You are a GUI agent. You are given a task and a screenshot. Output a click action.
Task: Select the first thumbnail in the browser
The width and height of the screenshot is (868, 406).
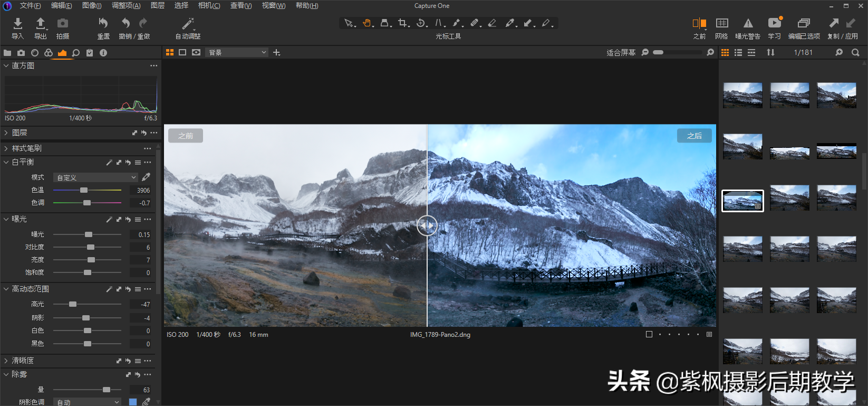click(742, 95)
